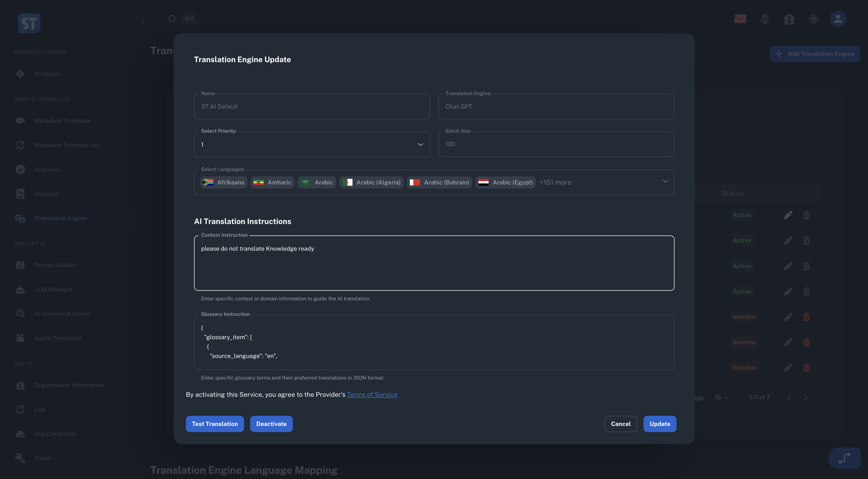Open the settings gear icon
Screen dimensions: 868x479
813,19
